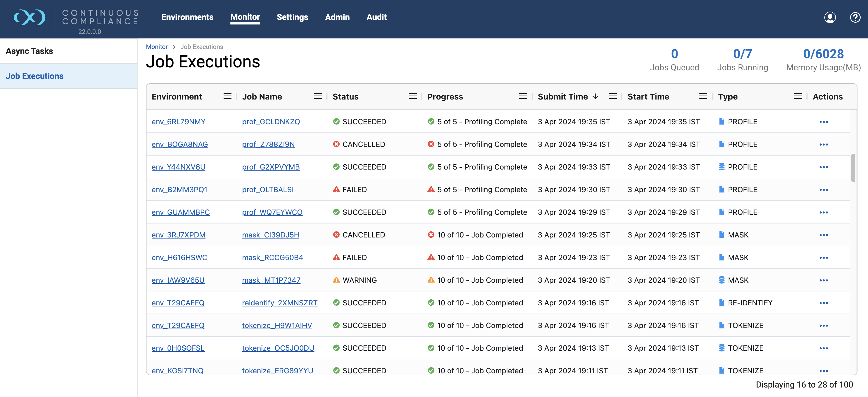Open the Progress column menu
868x397 pixels.
pyautogui.click(x=523, y=96)
